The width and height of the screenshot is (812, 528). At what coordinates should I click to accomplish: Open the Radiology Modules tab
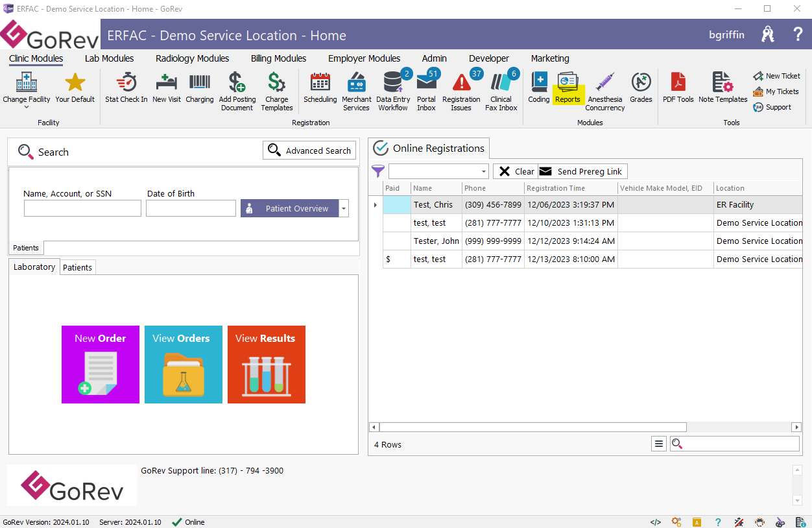point(193,58)
